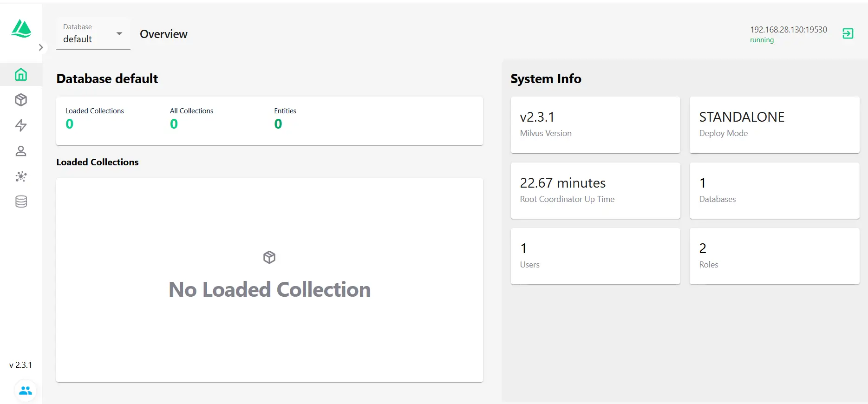Screen dimensions: 868x404
Task: Click the Users count card
Action: 595,256
